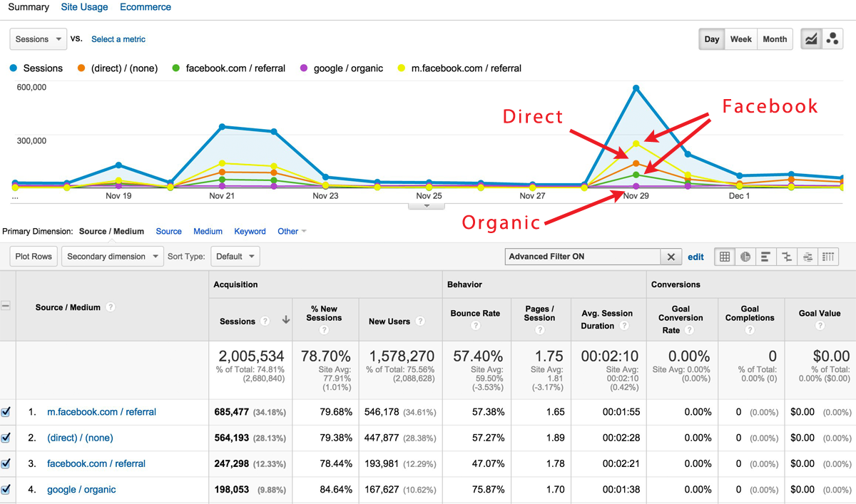The image size is (856, 504).
Task: Toggle the (direct) / (none) row checkbox
Action: point(6,438)
